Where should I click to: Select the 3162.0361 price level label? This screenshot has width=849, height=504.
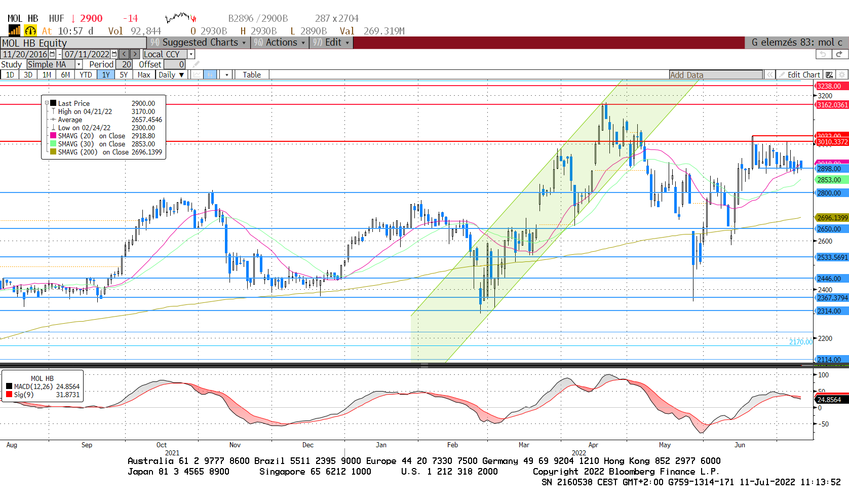tap(832, 105)
